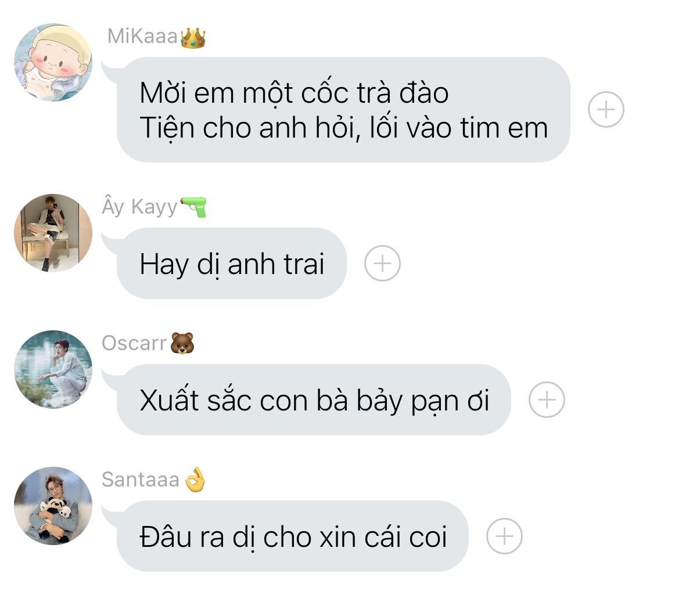Select the "Mời em một cốc trà đào" bubble
This screenshot has height=591, width=700.
343,109
